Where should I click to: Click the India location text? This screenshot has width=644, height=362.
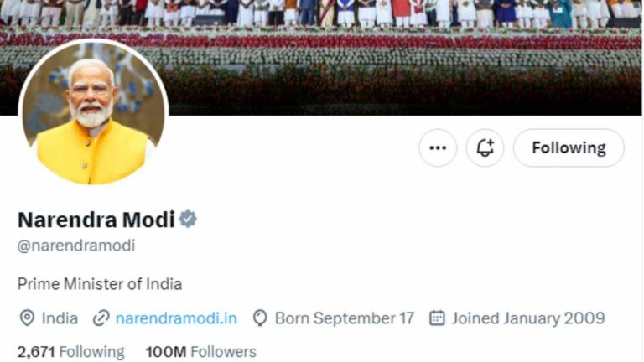[x=60, y=318]
